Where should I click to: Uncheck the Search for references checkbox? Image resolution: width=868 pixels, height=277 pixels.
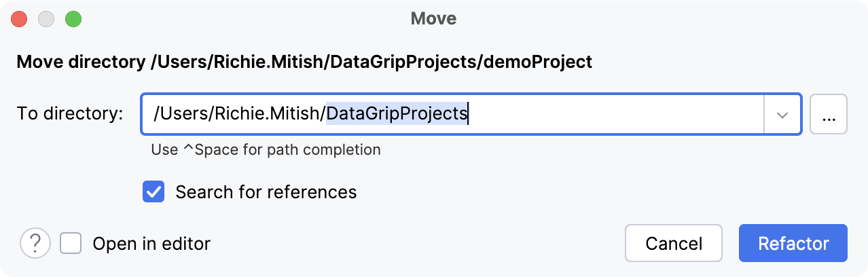click(153, 192)
